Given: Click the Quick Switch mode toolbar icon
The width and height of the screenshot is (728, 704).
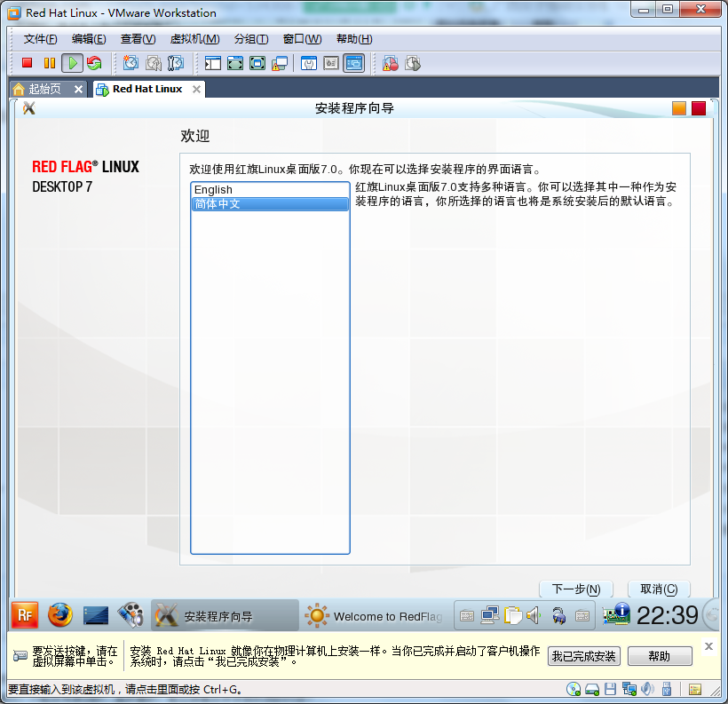Looking at the screenshot, I should [235, 63].
